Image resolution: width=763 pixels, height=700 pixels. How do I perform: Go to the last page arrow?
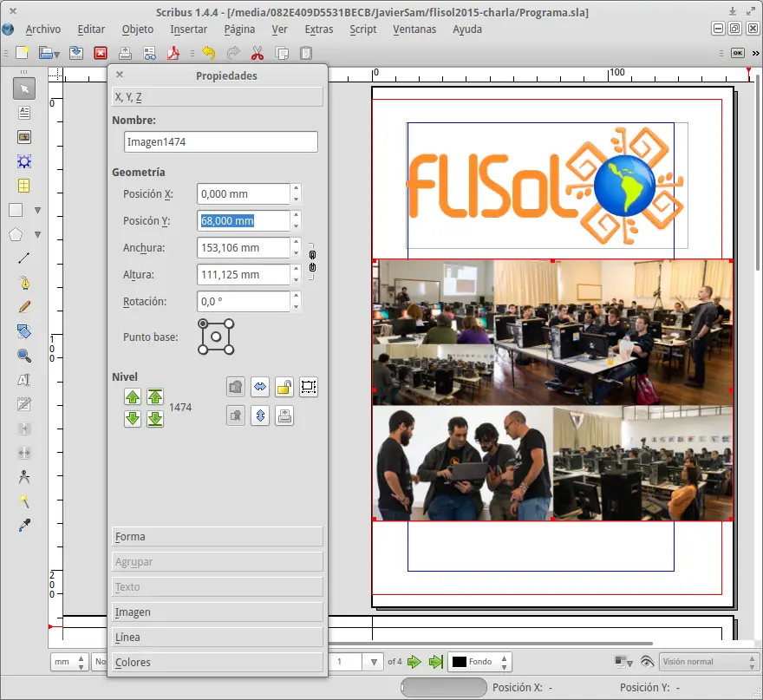point(436,662)
